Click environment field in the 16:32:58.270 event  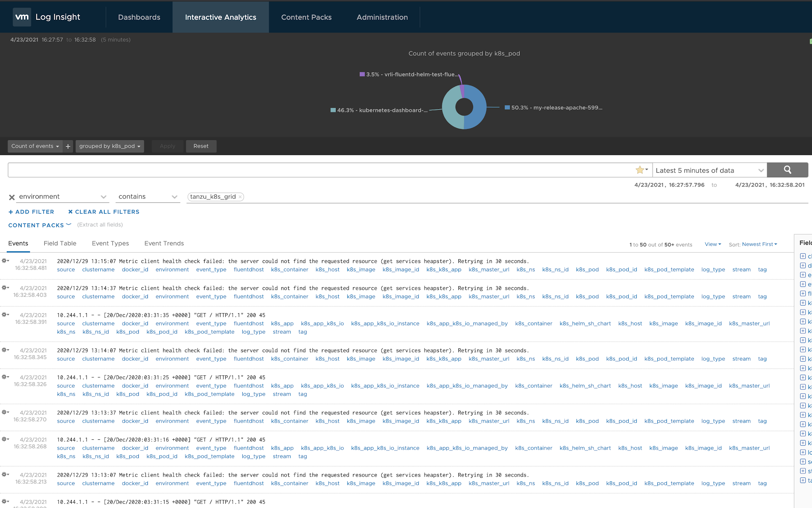(x=172, y=421)
